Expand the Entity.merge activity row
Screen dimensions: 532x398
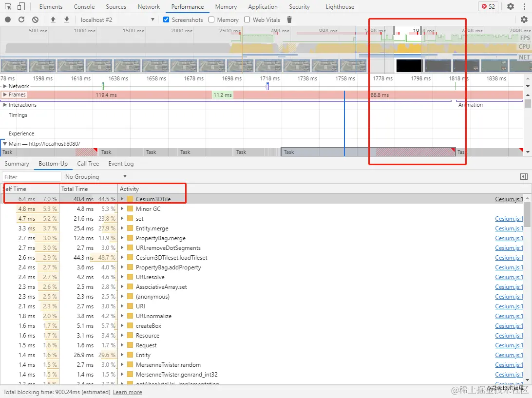coord(122,228)
